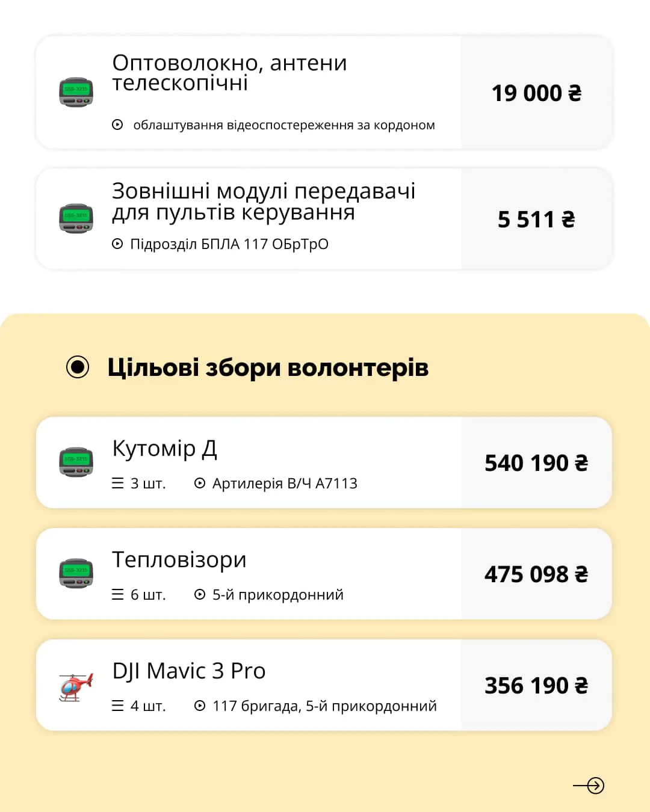Click the list icon beside 6 шт.

coord(118,594)
